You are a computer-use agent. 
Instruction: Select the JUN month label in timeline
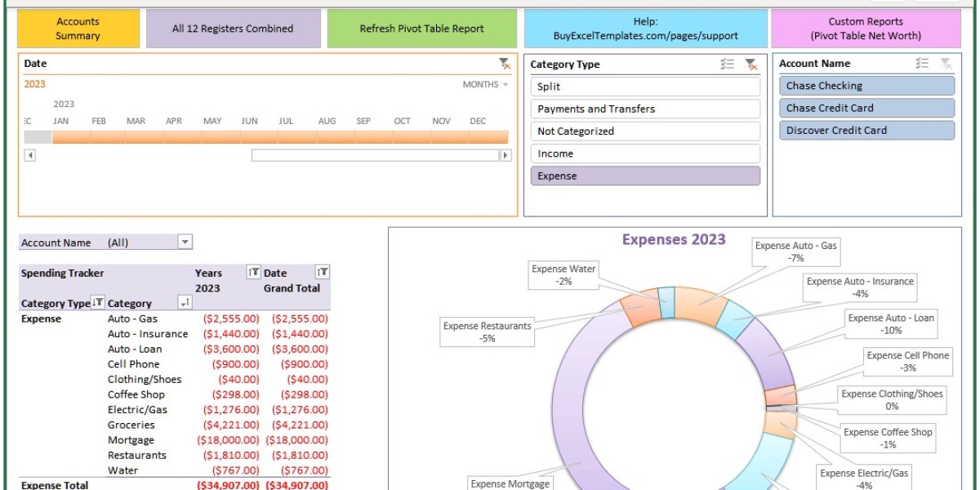(250, 121)
